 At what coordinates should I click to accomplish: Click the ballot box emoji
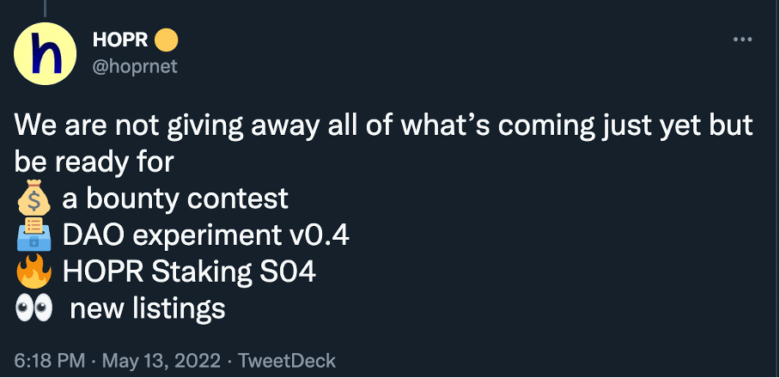pyautogui.click(x=33, y=235)
